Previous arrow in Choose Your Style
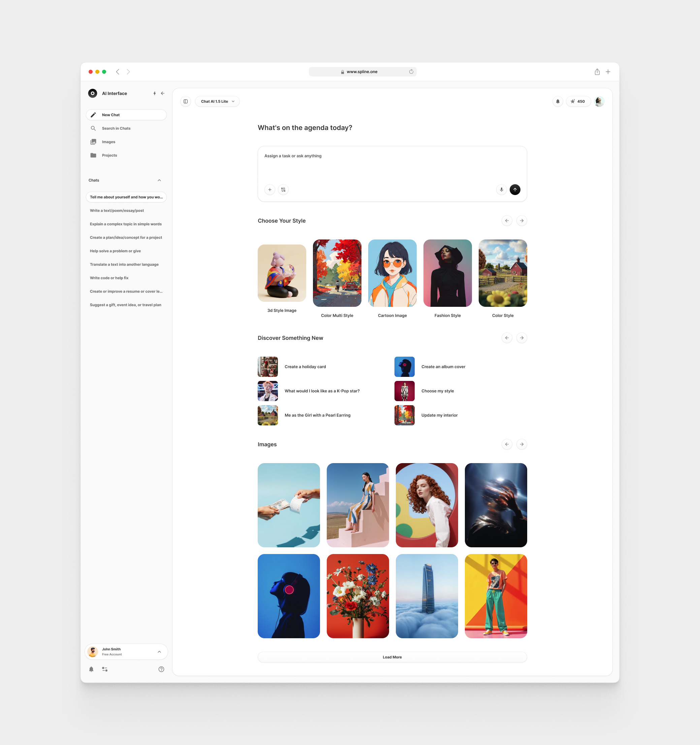This screenshot has width=700, height=745. point(507,221)
